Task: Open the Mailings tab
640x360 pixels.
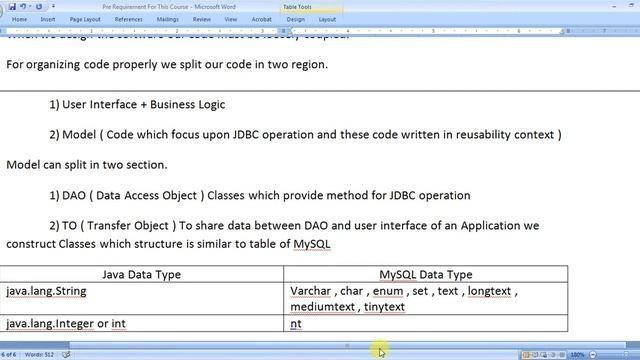Action: click(167, 19)
